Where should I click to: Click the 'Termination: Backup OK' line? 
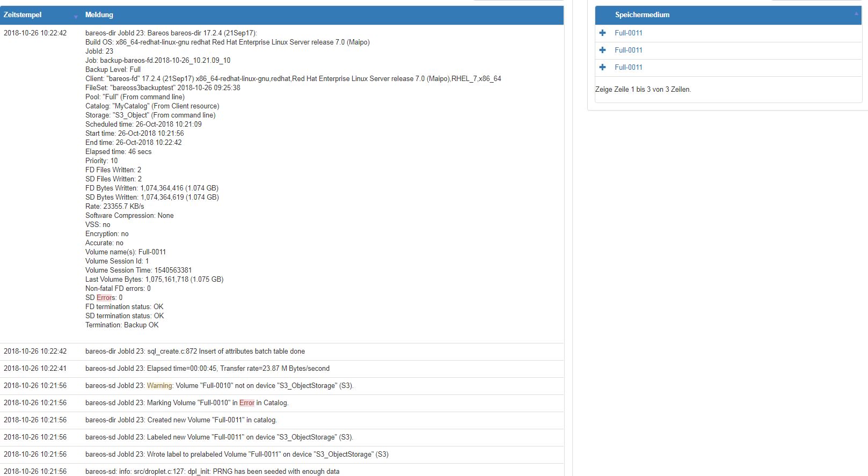pyautogui.click(x=122, y=325)
